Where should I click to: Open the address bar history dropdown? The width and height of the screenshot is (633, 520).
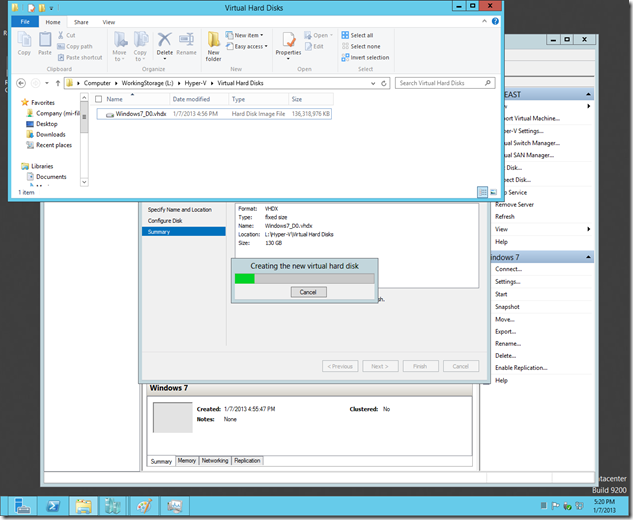pyautogui.click(x=373, y=83)
